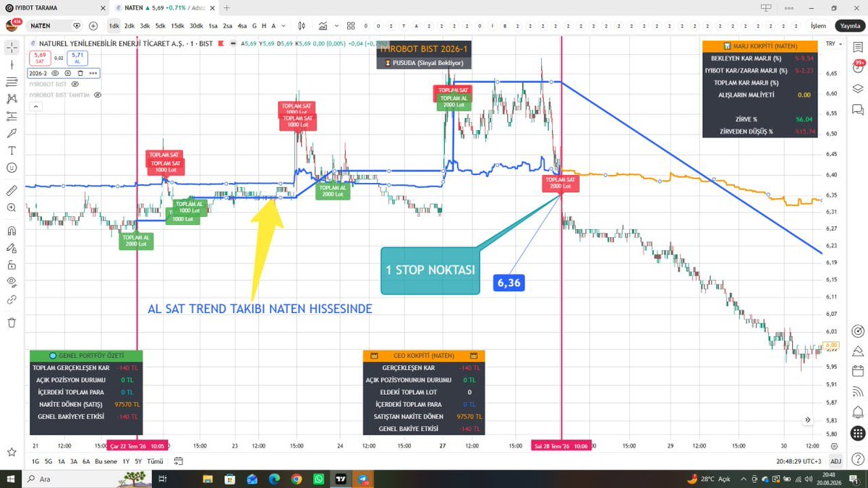
Task: Open the favorites star at bottom left
Action: point(12,452)
